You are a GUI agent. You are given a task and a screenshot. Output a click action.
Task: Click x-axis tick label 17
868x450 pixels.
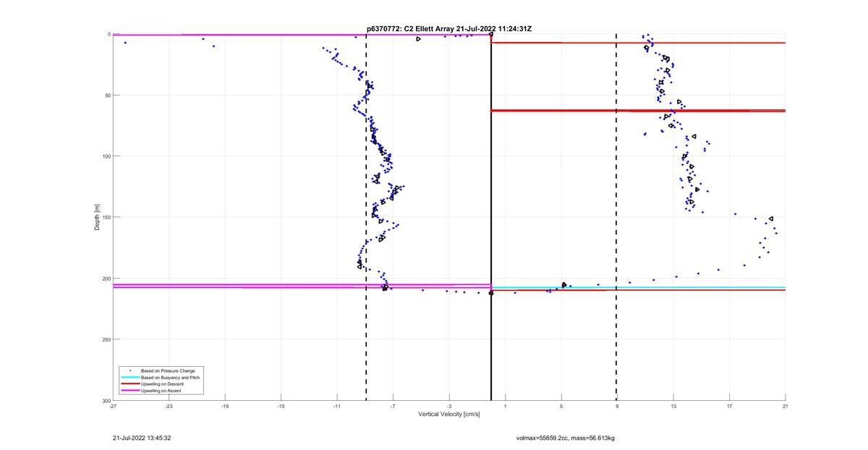(x=729, y=406)
